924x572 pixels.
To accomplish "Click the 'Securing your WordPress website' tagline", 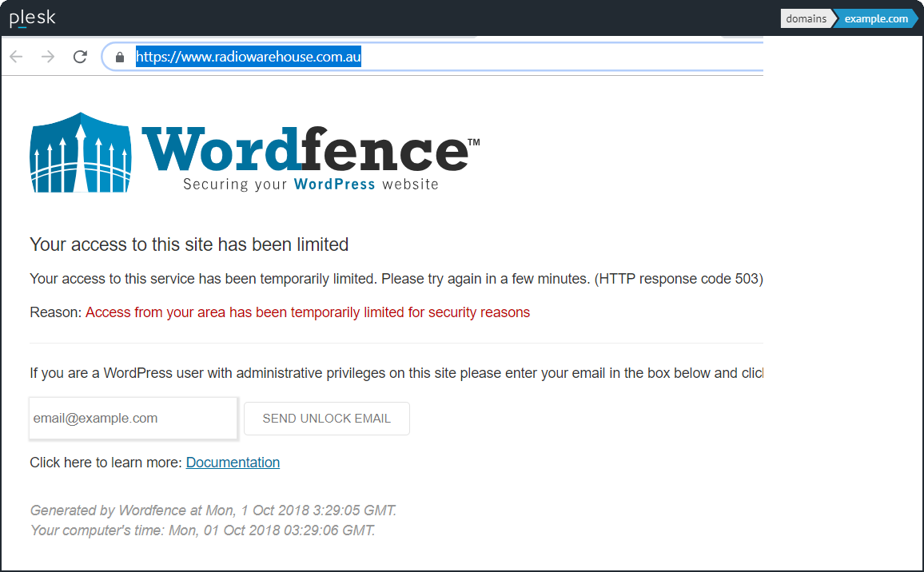I will pyautogui.click(x=310, y=185).
